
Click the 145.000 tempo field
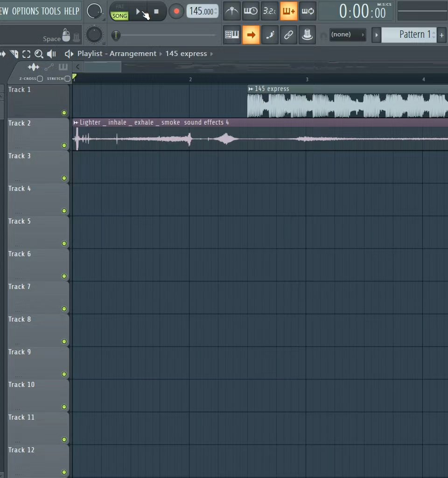click(203, 12)
